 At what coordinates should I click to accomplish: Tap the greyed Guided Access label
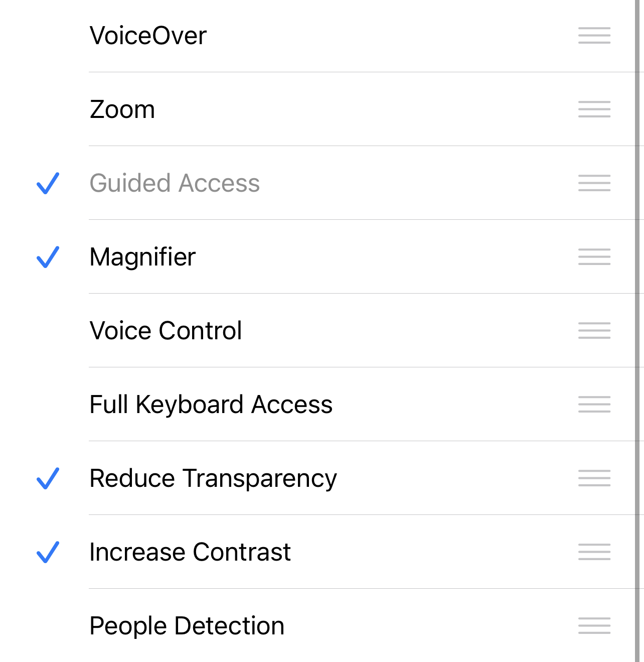point(175,183)
